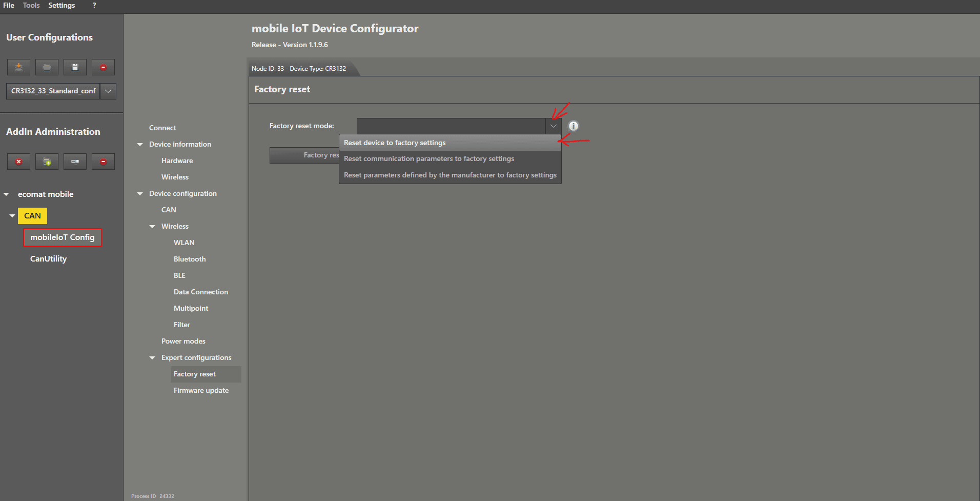980x501 pixels.
Task: Collapse the ecomat mobile tree node
Action: (7, 194)
